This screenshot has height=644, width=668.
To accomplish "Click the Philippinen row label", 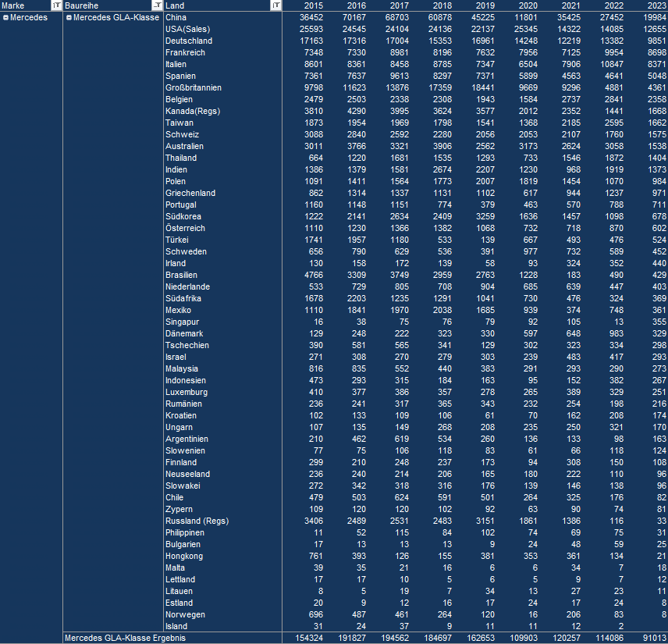I will [x=185, y=533].
